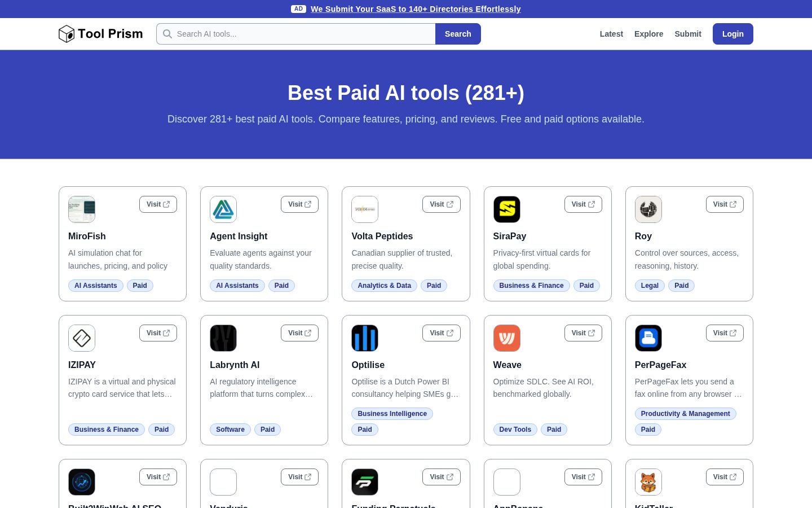
Task: Go to the Tool Prism home title
Action: [111, 34]
